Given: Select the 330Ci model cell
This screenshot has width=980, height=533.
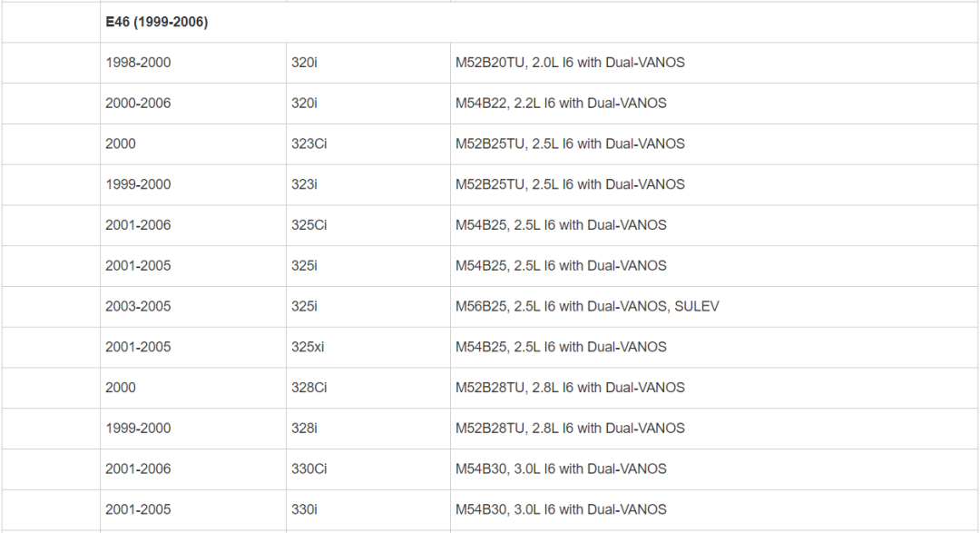Looking at the screenshot, I should (309, 469).
